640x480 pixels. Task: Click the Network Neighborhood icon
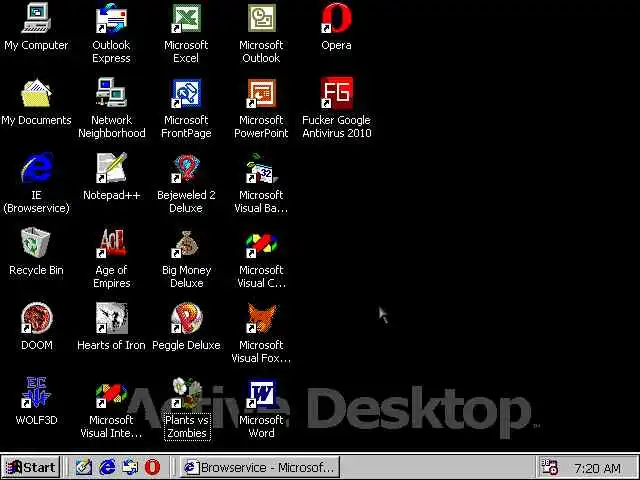click(111, 93)
